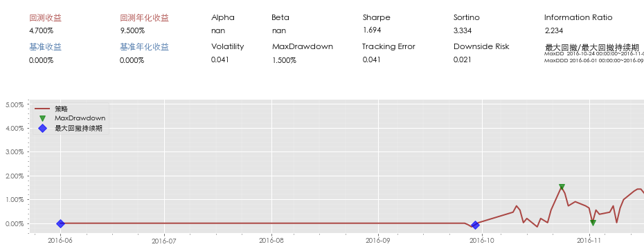Select the Sortino value 3.334
Screen dimensions: 644x249
coord(463,30)
